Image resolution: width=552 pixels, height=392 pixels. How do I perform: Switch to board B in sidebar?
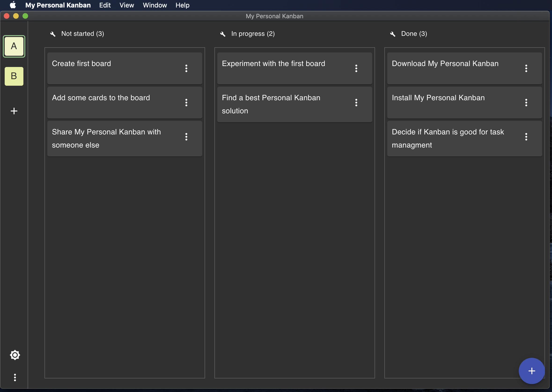pyautogui.click(x=14, y=76)
